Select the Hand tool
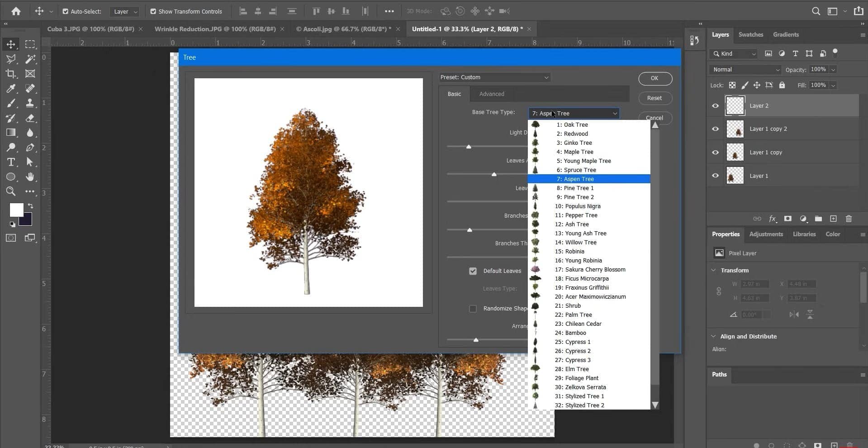Screen dimensions: 868x448 (30, 176)
